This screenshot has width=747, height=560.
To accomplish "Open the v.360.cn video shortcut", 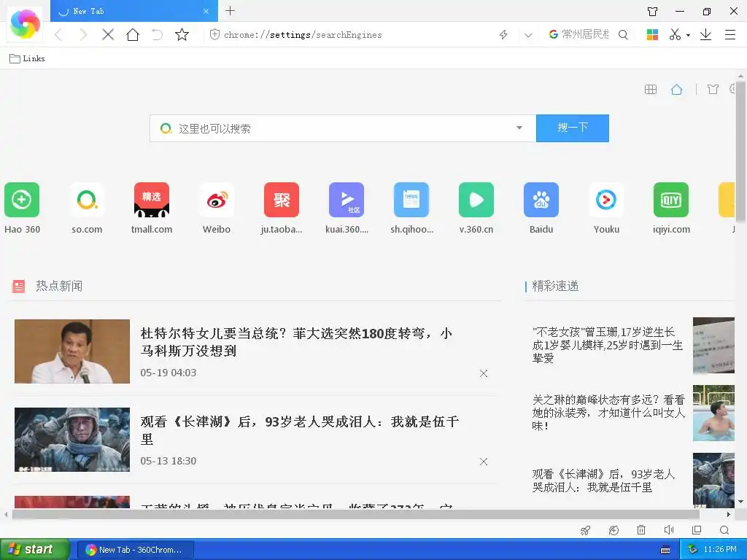I will pos(476,208).
